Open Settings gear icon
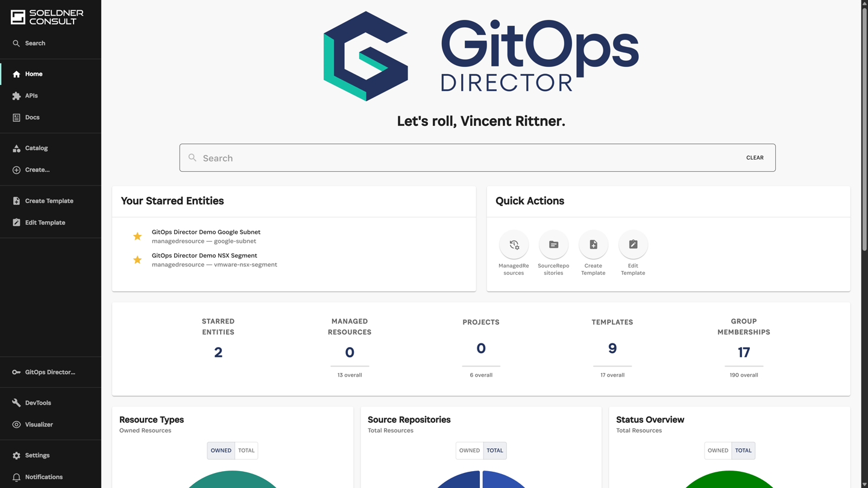868x488 pixels. pos(16,455)
